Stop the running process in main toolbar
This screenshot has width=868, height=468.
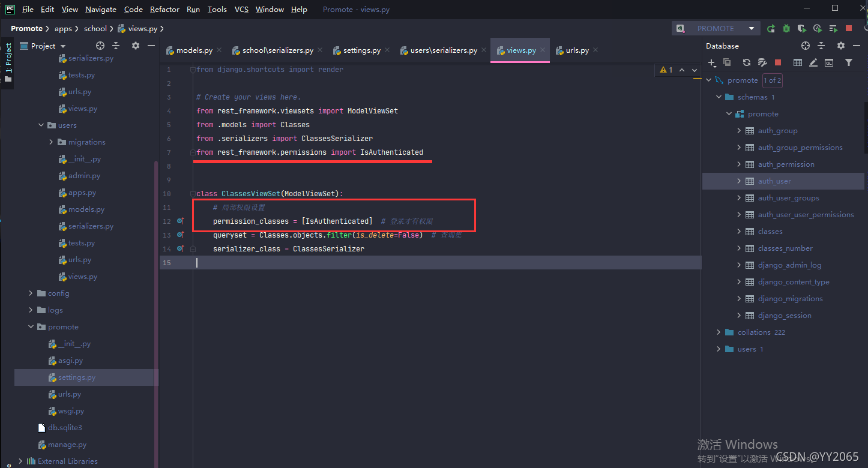pos(849,28)
